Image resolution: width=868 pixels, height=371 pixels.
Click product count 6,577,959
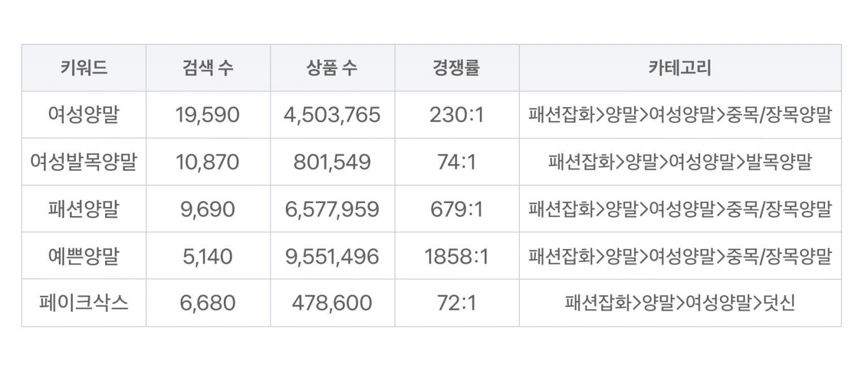point(332,209)
